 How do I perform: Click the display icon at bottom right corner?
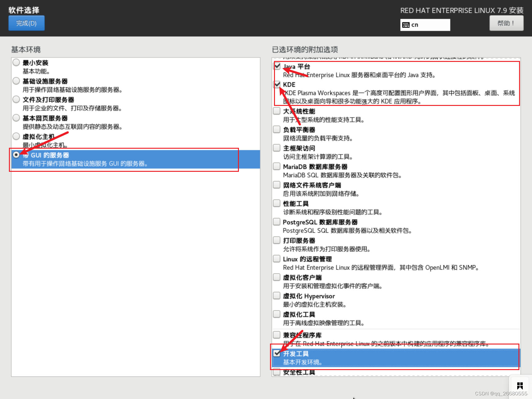click(520, 385)
